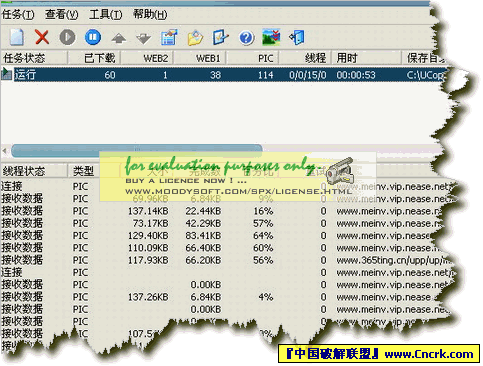This screenshot has height=366, width=483.
Task: Click the www.365ting.cn/upp/up URL cell
Action: click(x=393, y=260)
